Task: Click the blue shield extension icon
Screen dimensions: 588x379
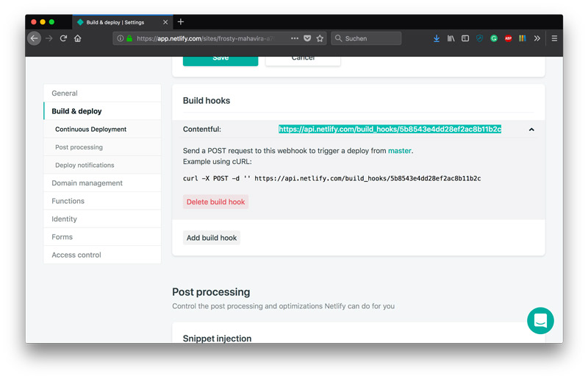Action: [x=479, y=38]
